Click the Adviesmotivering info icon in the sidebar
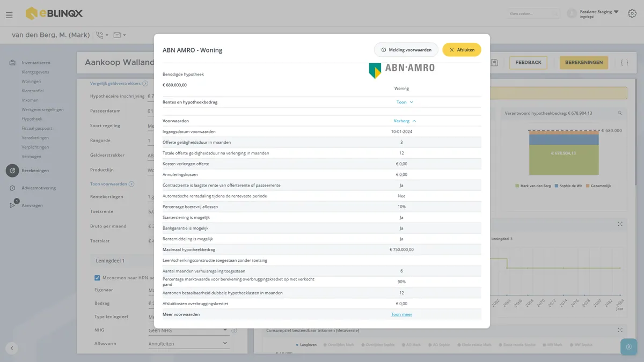The width and height of the screenshot is (644, 362). click(x=12, y=188)
